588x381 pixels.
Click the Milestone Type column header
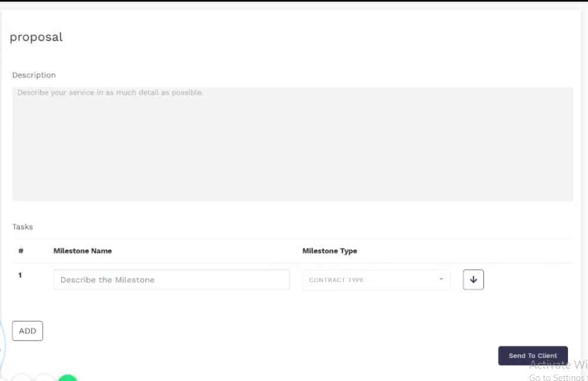pos(330,250)
